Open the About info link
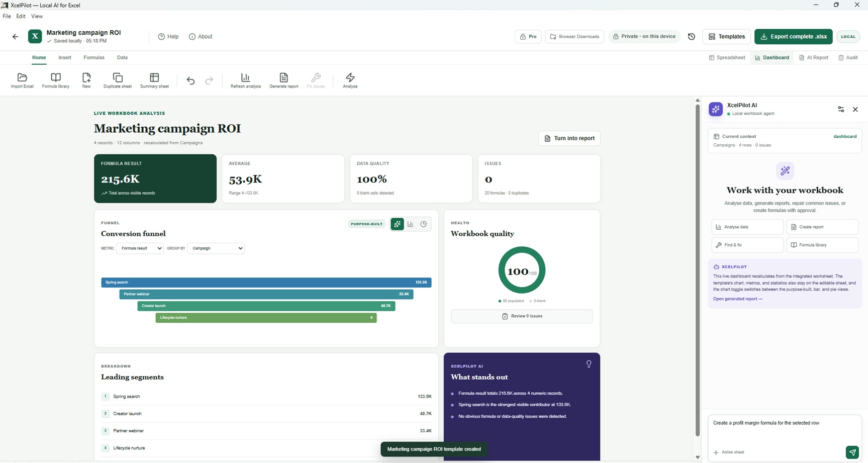This screenshot has width=868, height=463. 201,37
